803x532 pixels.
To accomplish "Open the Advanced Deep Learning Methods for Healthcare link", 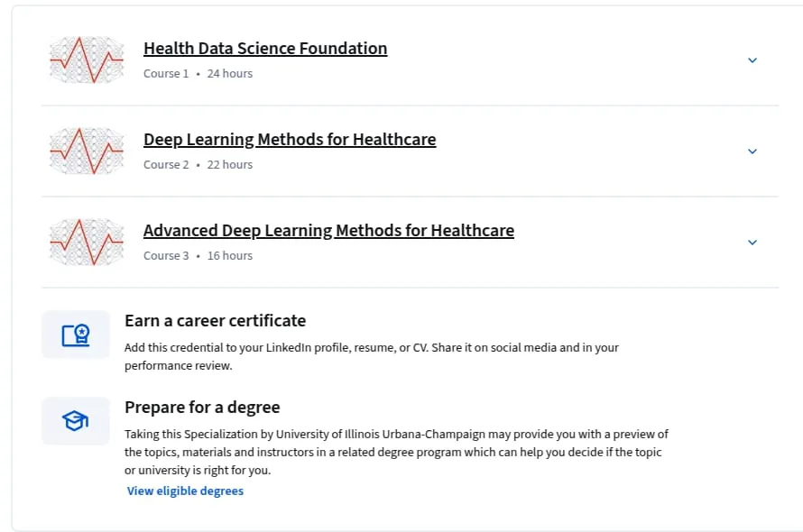I will pyautogui.click(x=328, y=231).
